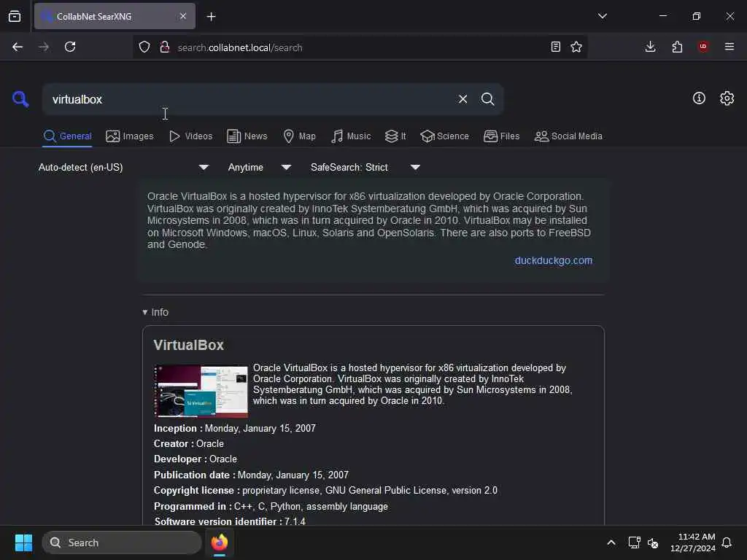Screen dimensions: 747x560
Task: Collapse the Info section
Action: 155,312
